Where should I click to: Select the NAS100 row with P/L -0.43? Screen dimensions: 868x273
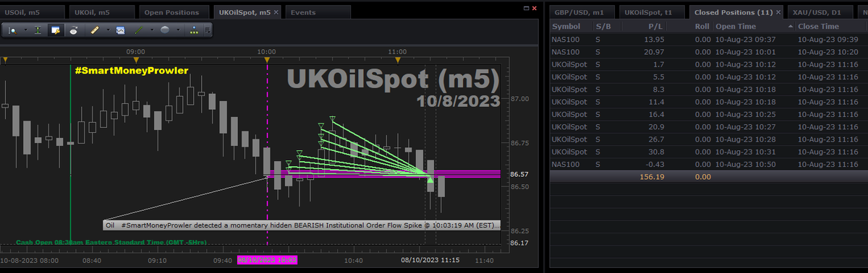click(709, 164)
